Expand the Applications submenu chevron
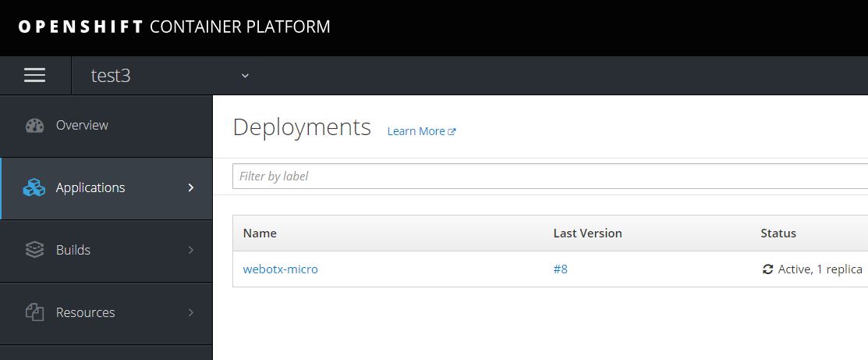 [x=191, y=187]
